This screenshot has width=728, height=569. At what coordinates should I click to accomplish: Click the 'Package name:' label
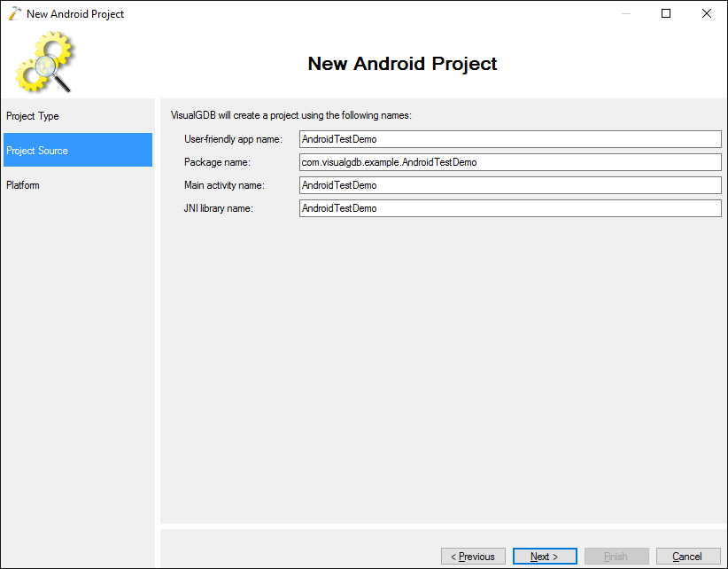(x=217, y=162)
